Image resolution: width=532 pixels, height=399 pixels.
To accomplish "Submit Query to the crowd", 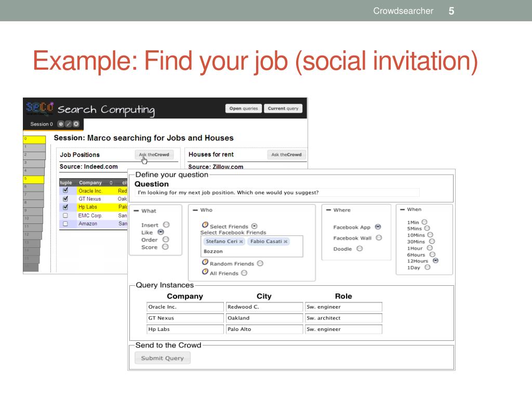I will [x=163, y=358].
